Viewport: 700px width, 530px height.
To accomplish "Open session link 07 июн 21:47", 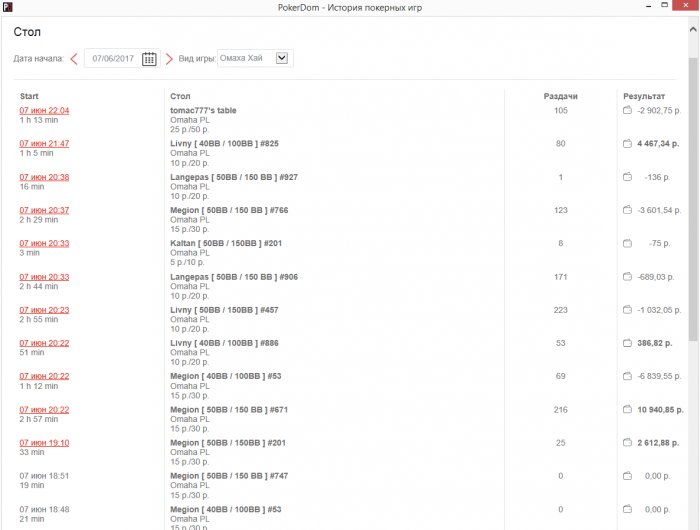I will (44, 143).
